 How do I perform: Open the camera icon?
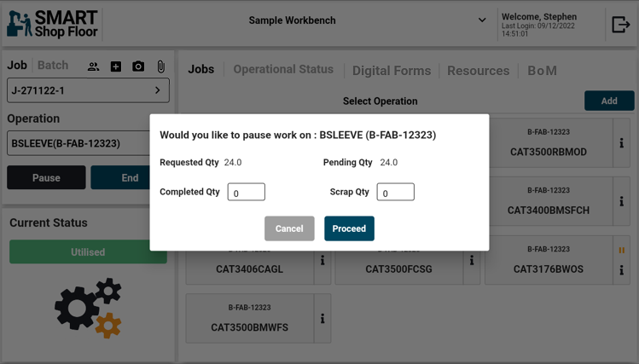tap(138, 66)
